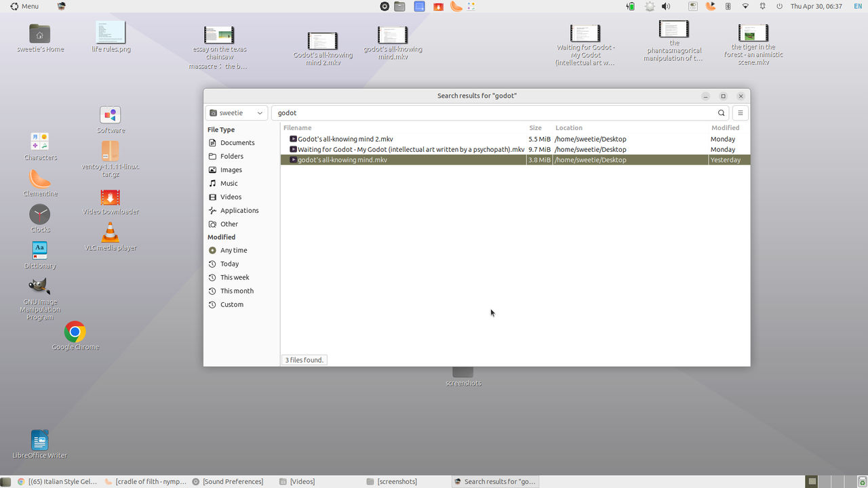The image size is (868, 488).
Task: Sort results by the Modified column header
Action: pyautogui.click(x=725, y=127)
